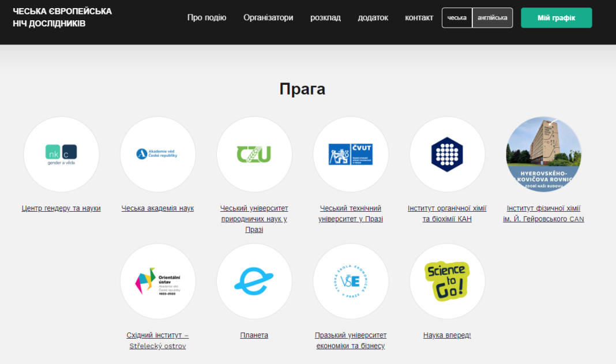
Task: Open 'Інститут органічної хімії та біохімії КАН' link
Action: (x=447, y=213)
